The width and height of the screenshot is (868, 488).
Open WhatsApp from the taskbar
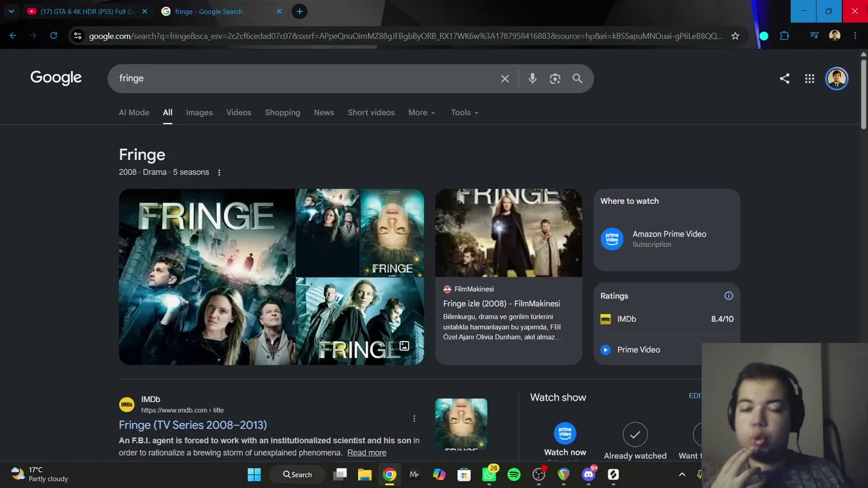coord(489,474)
